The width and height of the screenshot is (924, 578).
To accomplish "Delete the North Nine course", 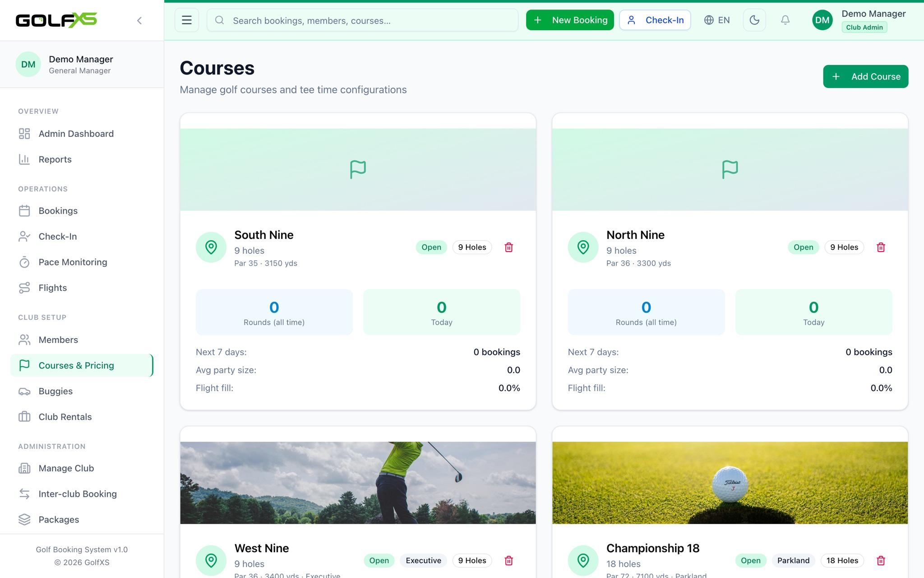I will pos(881,247).
